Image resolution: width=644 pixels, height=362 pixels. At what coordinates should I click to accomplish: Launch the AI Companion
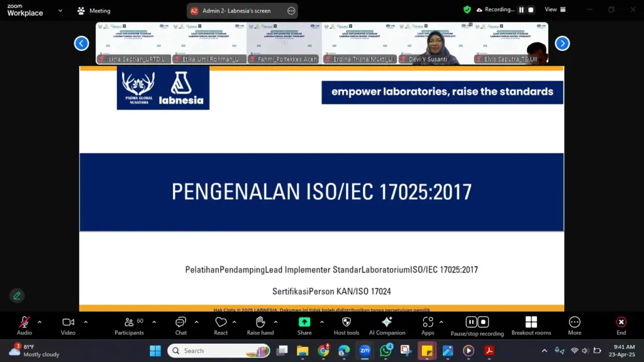tap(387, 326)
